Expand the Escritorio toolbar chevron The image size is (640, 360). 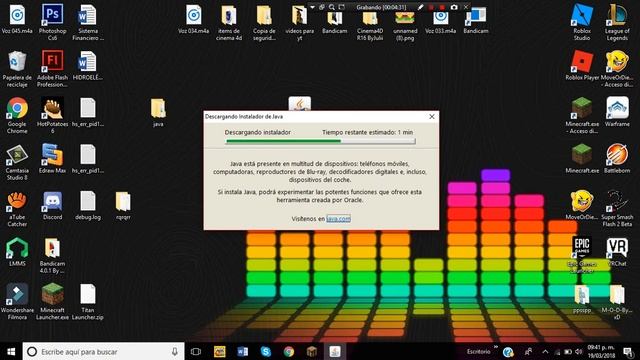coord(496,348)
